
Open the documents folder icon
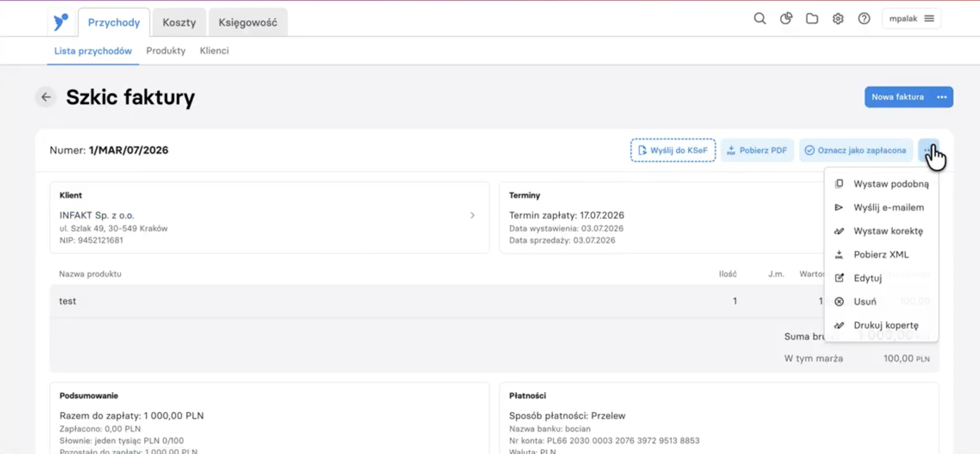coord(812,19)
